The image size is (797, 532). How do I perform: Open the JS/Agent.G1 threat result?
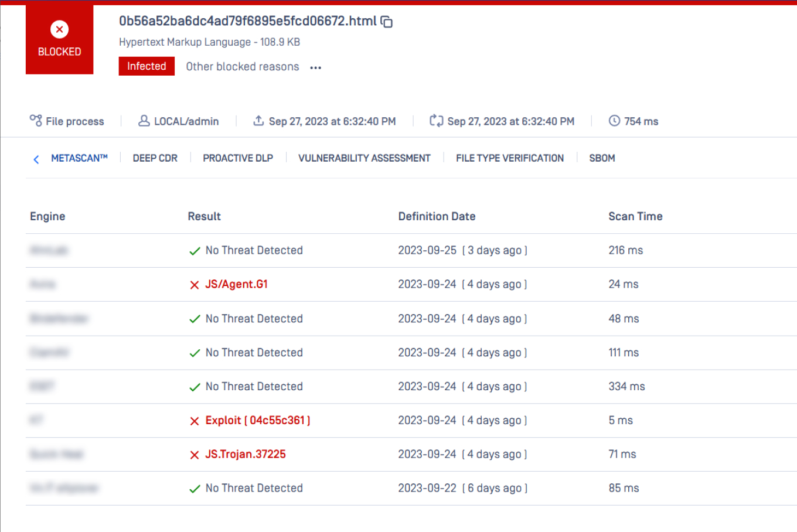236,284
